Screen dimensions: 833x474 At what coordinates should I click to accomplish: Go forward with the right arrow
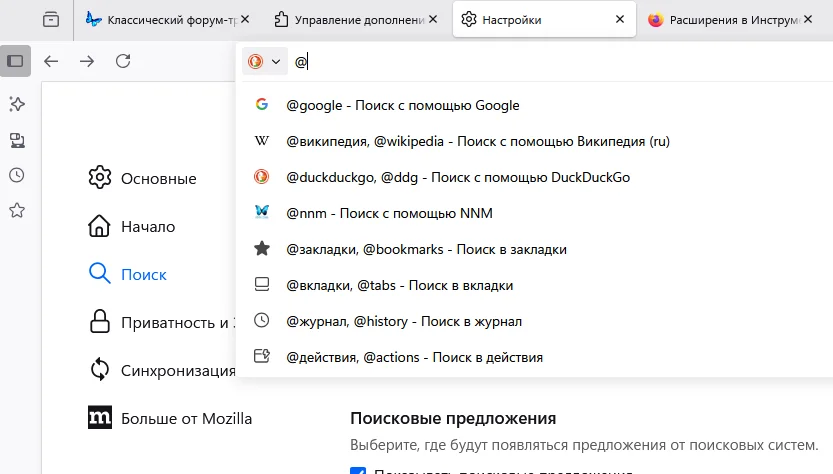tap(87, 61)
